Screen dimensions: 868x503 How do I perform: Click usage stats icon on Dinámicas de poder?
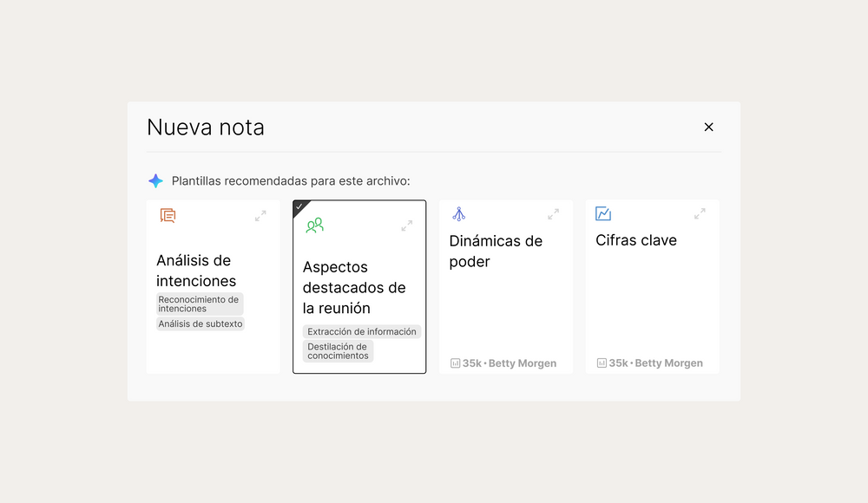pos(455,363)
